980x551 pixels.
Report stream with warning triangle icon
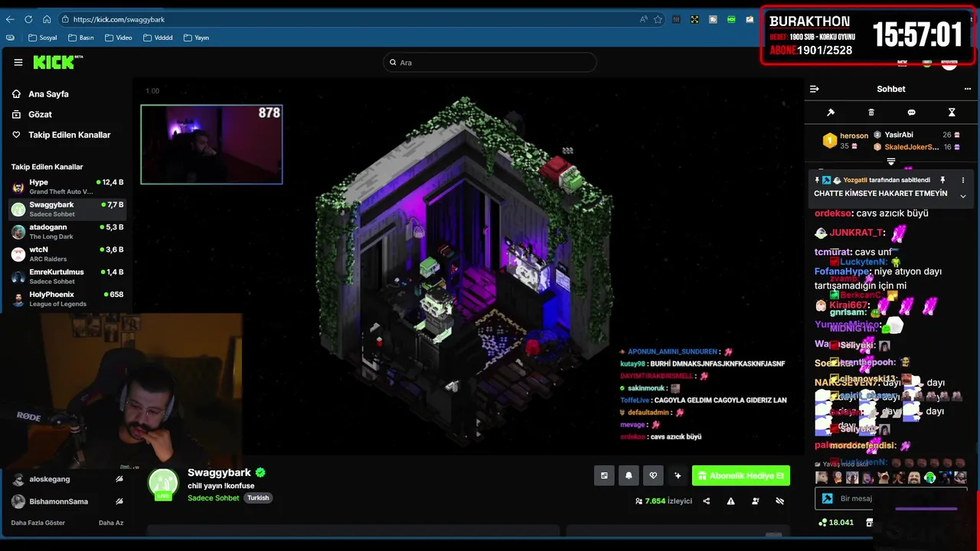point(730,501)
